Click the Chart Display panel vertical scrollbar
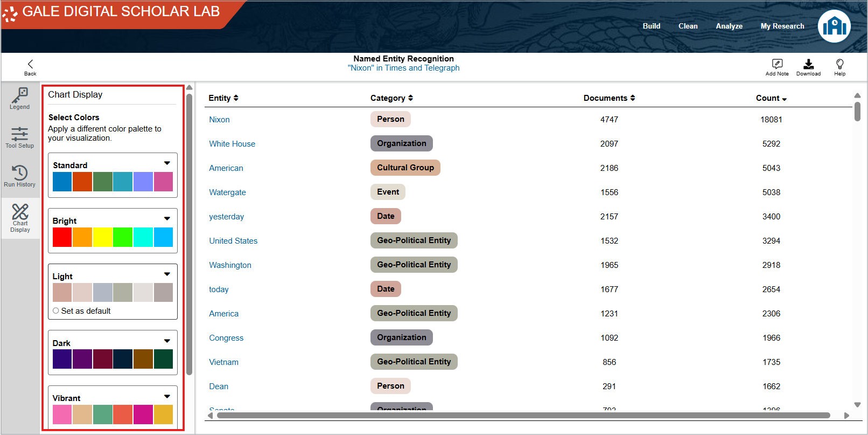 click(x=189, y=234)
